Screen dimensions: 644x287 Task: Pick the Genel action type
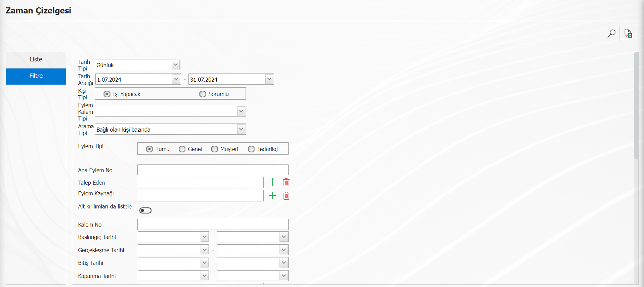click(x=182, y=149)
